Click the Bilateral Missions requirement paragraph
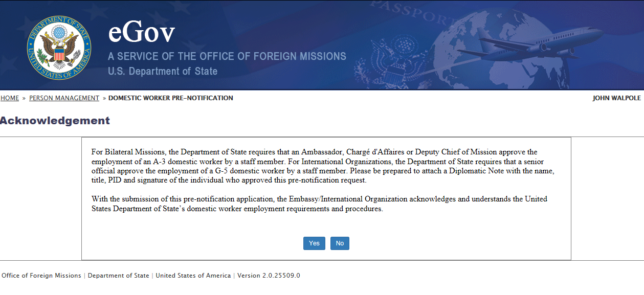This screenshot has height=295, width=644. 322,166
